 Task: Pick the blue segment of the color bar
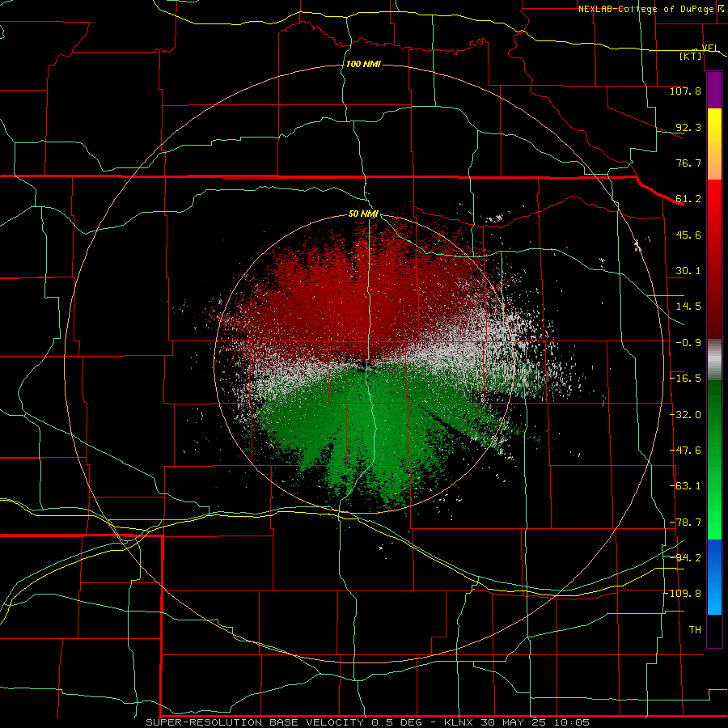click(x=714, y=577)
